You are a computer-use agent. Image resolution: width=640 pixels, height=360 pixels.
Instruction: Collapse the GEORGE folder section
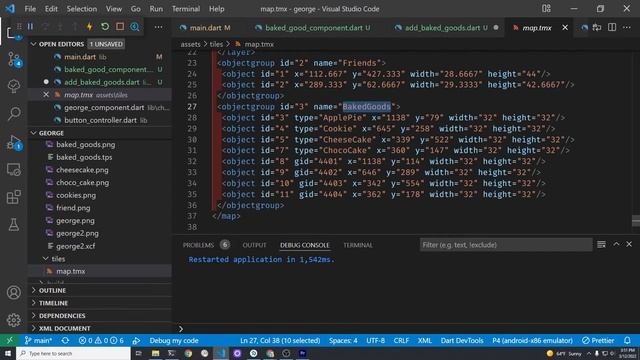click(34, 133)
